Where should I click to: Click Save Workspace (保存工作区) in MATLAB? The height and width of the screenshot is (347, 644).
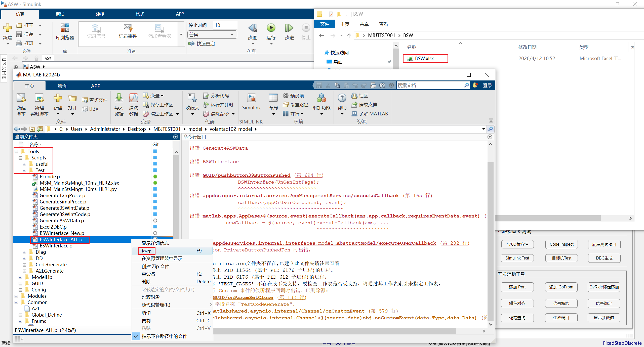click(x=158, y=105)
